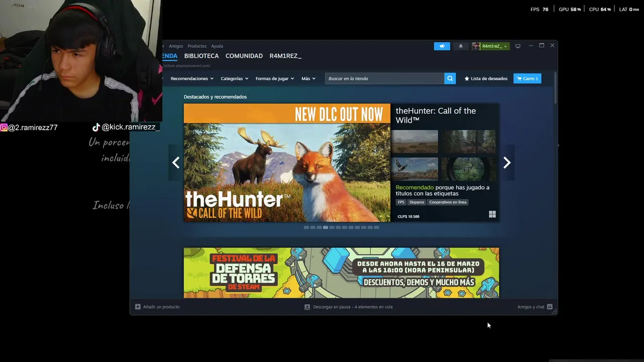
Task: Click Añadir un producto
Action: (x=161, y=307)
